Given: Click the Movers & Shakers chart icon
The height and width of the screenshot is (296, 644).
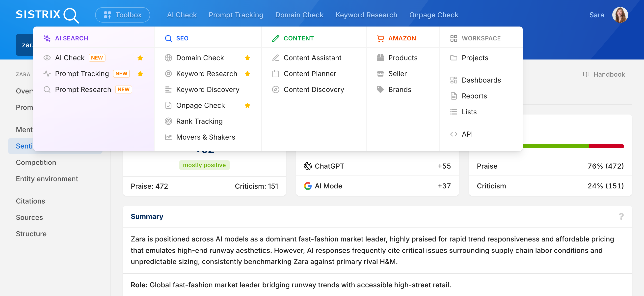Looking at the screenshot, I should 168,137.
